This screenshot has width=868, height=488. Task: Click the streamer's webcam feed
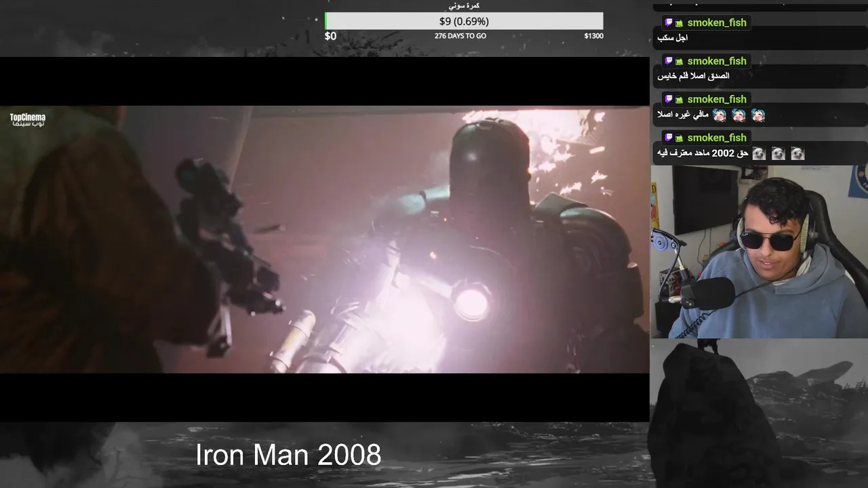pos(759,251)
